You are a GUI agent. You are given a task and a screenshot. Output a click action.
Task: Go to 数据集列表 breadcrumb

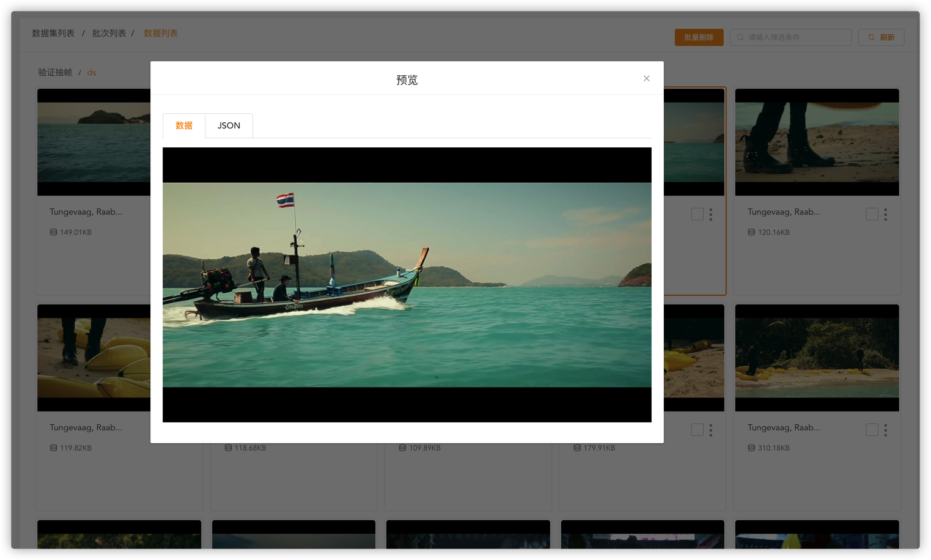click(53, 33)
